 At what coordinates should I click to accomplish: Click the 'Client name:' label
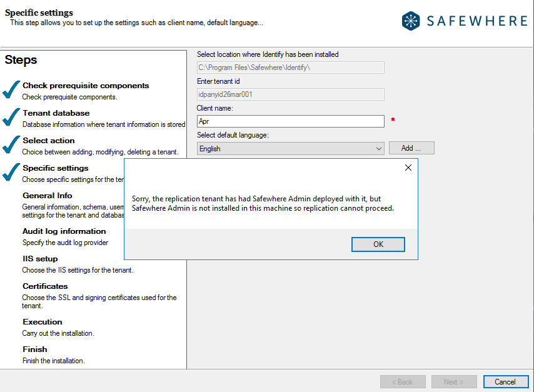coord(214,108)
